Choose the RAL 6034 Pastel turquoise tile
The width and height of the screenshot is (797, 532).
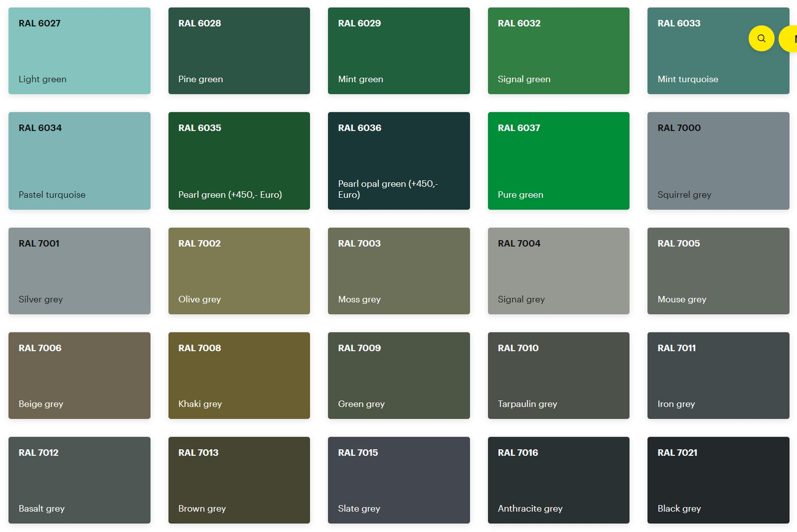(x=79, y=161)
